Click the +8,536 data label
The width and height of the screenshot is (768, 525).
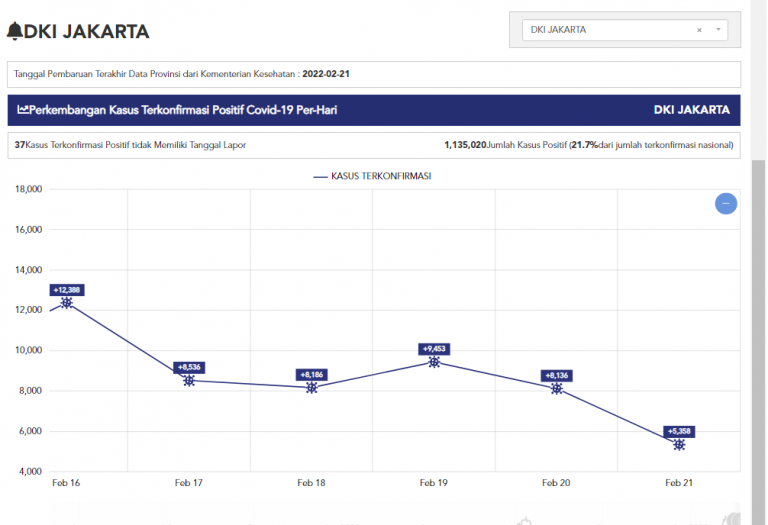[x=189, y=368]
